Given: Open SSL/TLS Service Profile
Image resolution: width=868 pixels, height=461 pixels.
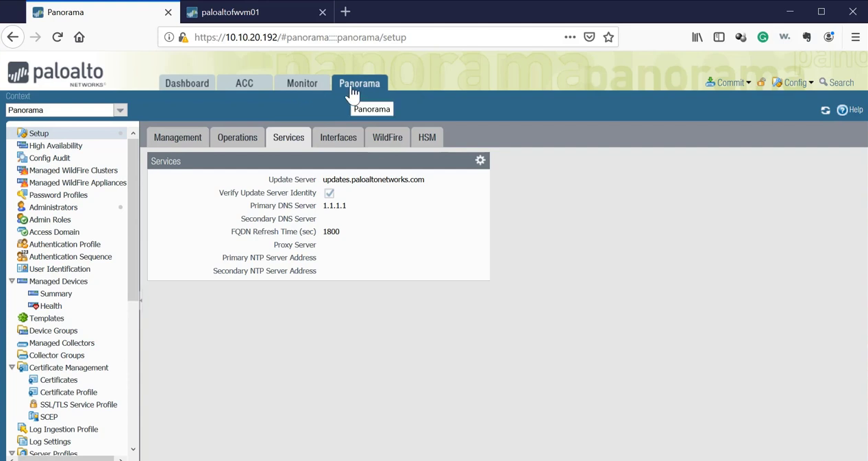Looking at the screenshot, I should click(x=78, y=404).
